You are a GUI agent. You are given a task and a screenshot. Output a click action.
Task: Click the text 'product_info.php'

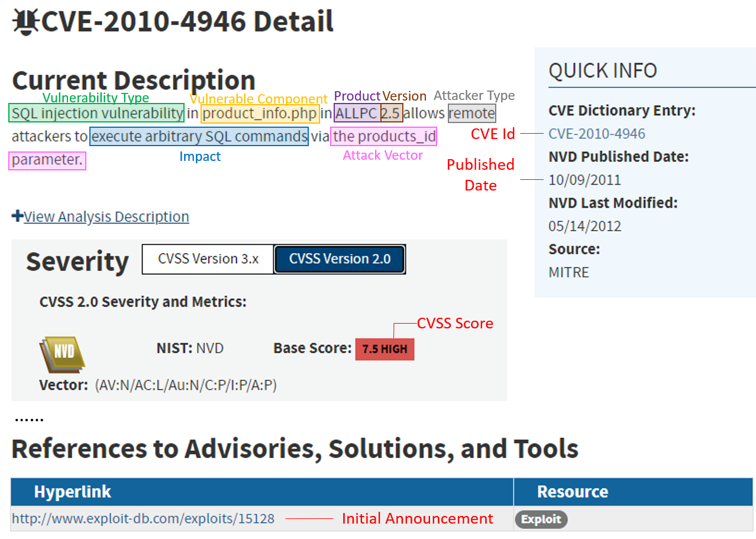coord(260,113)
